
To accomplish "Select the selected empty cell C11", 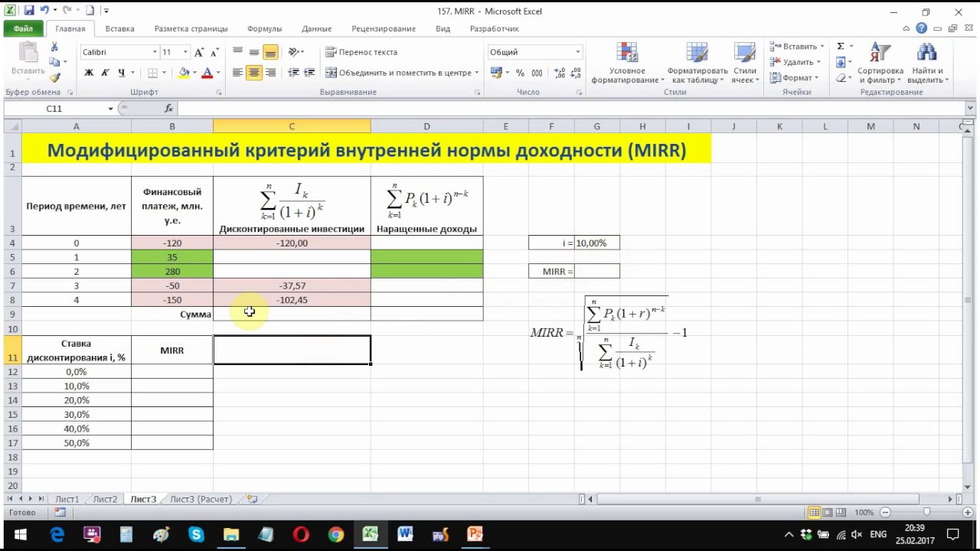I will 292,350.
